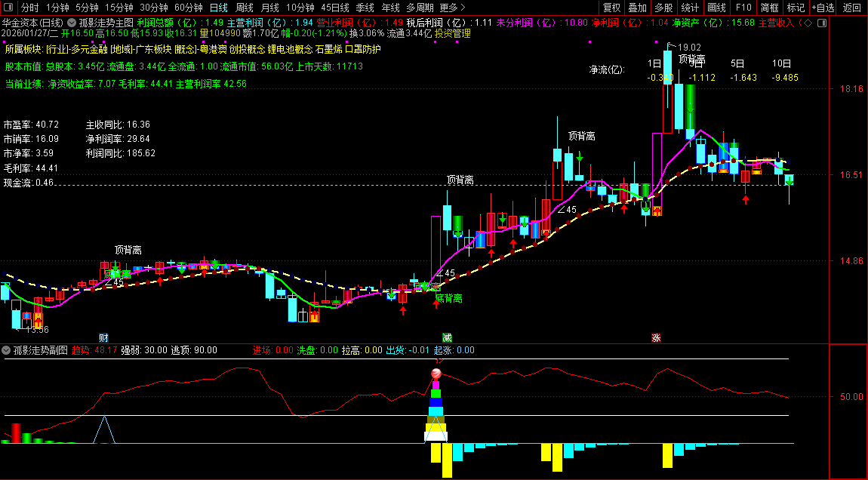Toggle 叠加 overlay mode
Image resolution: width=868 pixels, height=480 pixels.
click(638, 8)
